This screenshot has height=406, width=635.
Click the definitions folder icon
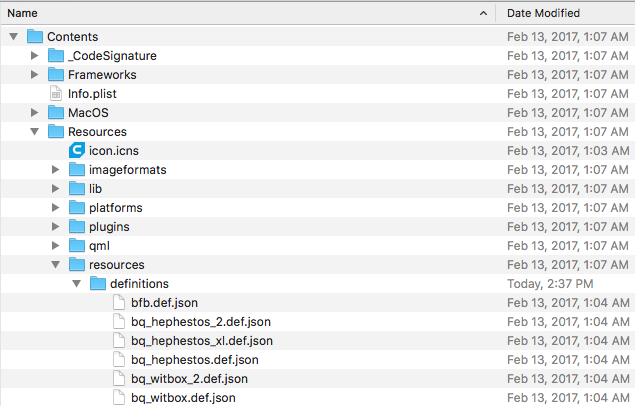98,284
